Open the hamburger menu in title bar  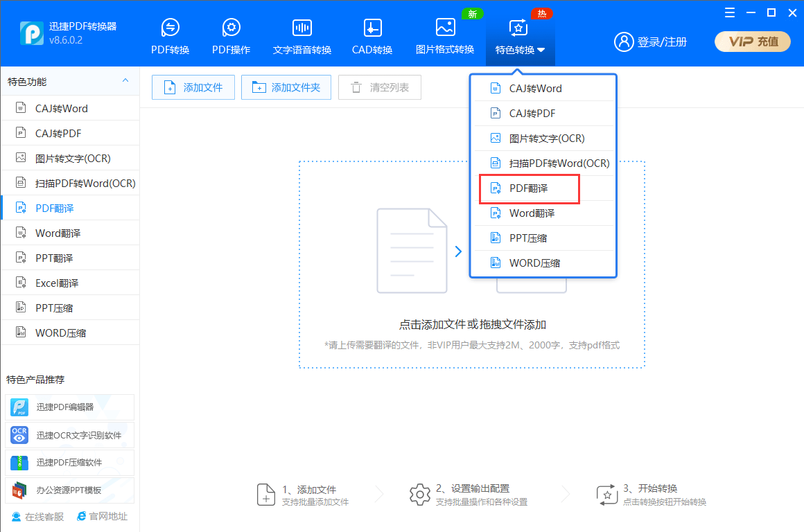coord(730,12)
